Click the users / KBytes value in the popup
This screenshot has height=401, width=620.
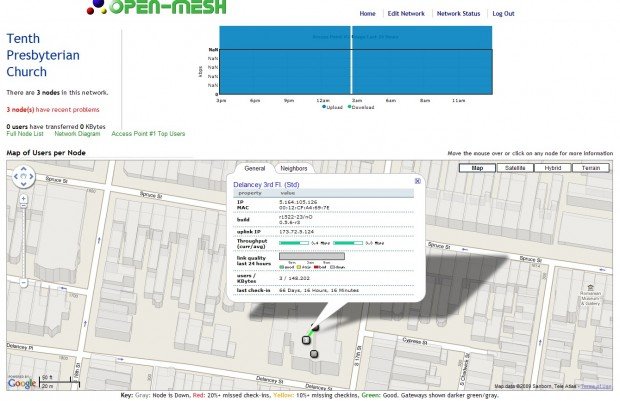tap(295, 278)
